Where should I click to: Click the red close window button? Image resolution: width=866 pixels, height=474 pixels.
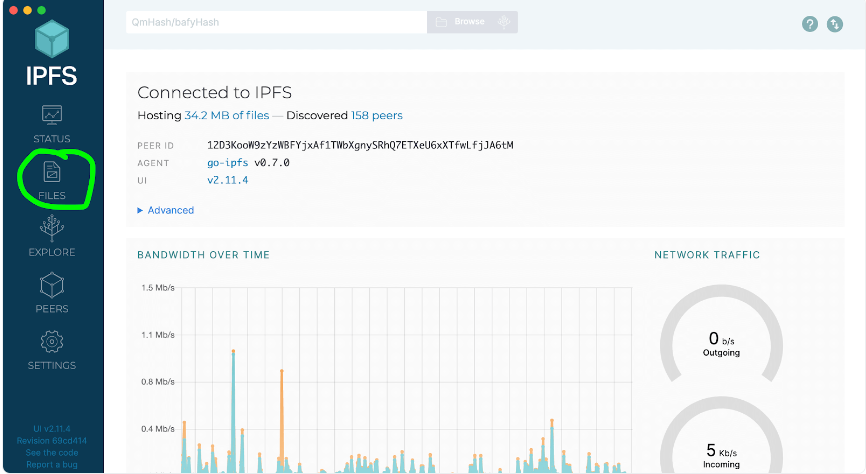[x=13, y=10]
